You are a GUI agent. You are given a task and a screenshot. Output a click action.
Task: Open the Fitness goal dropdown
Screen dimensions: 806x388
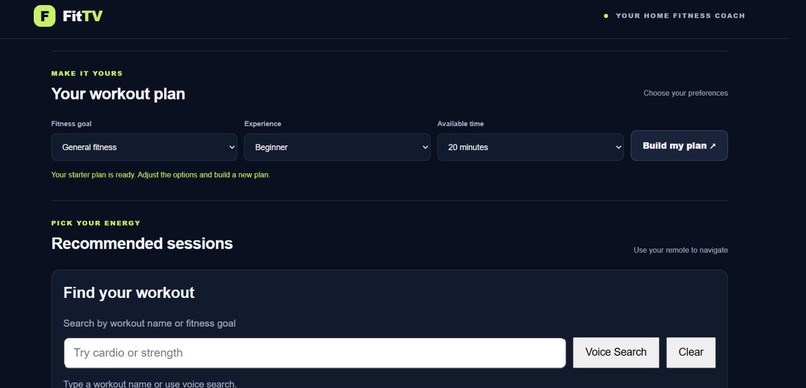tap(144, 147)
